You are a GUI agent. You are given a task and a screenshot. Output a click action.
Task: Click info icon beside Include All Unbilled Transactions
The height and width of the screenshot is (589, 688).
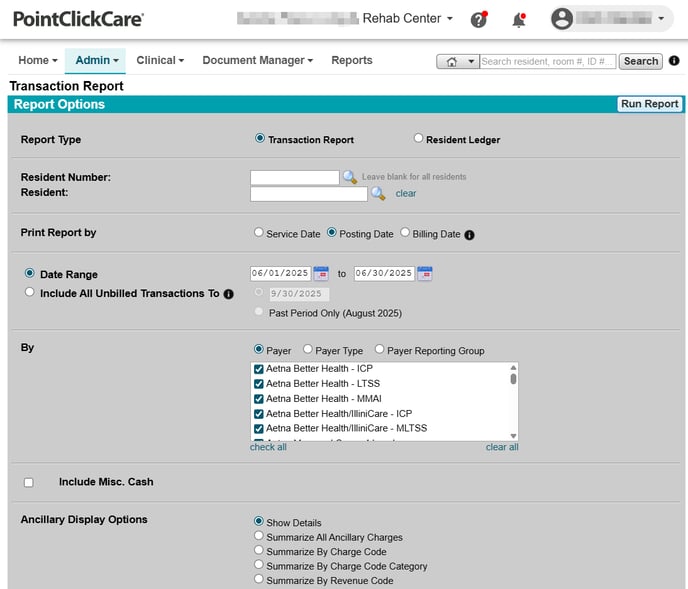(229, 294)
